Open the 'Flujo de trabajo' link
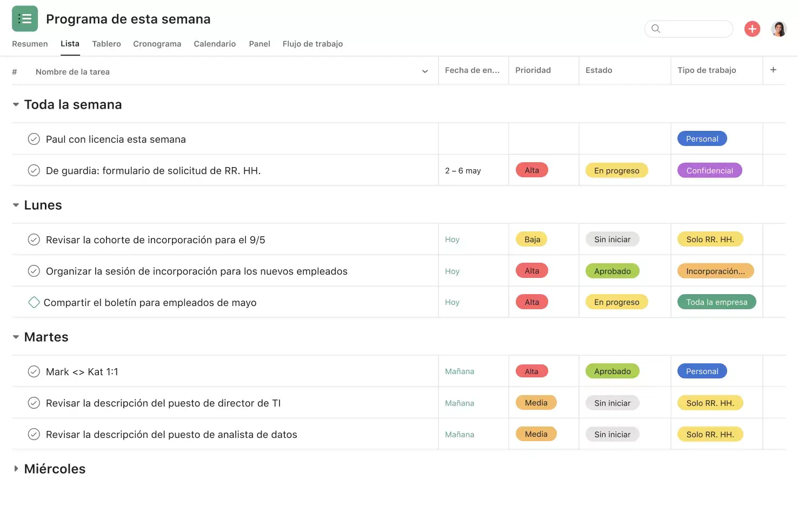This screenshot has width=798, height=532. (x=312, y=44)
